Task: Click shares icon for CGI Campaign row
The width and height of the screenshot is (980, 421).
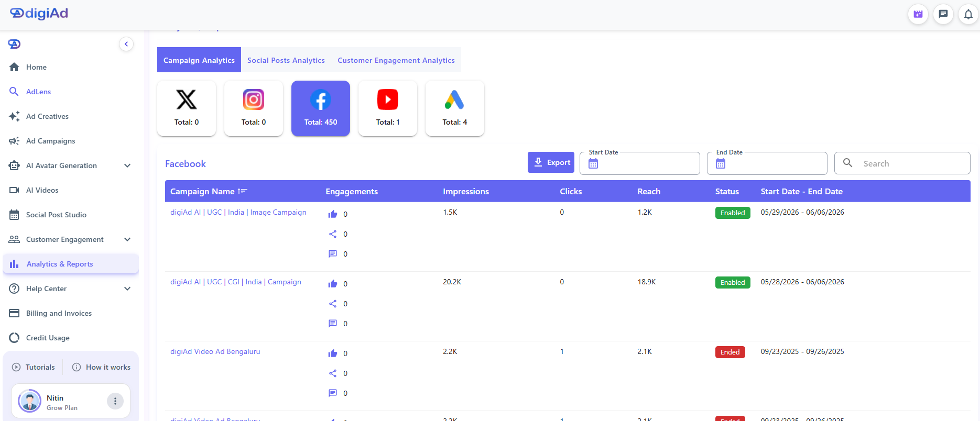Action: coord(333,304)
